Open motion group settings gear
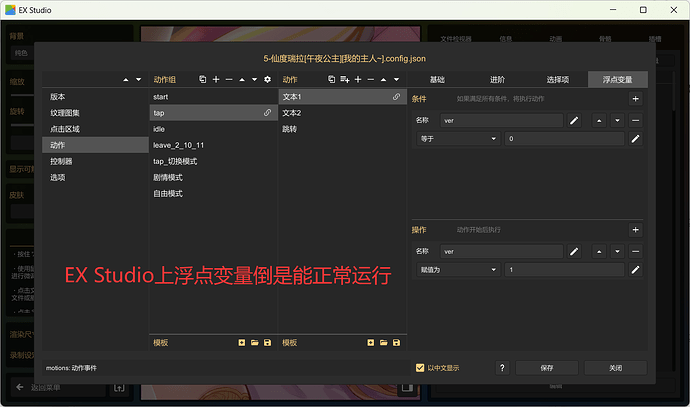 point(267,79)
